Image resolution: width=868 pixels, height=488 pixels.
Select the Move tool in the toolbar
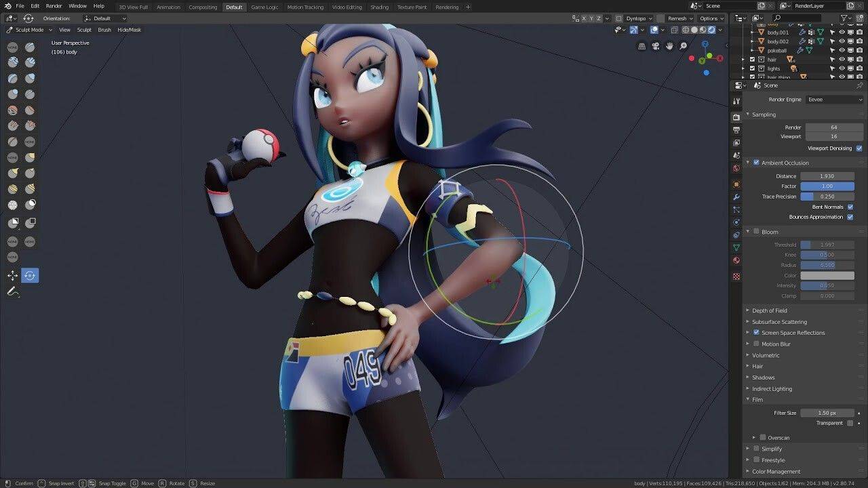click(x=12, y=275)
